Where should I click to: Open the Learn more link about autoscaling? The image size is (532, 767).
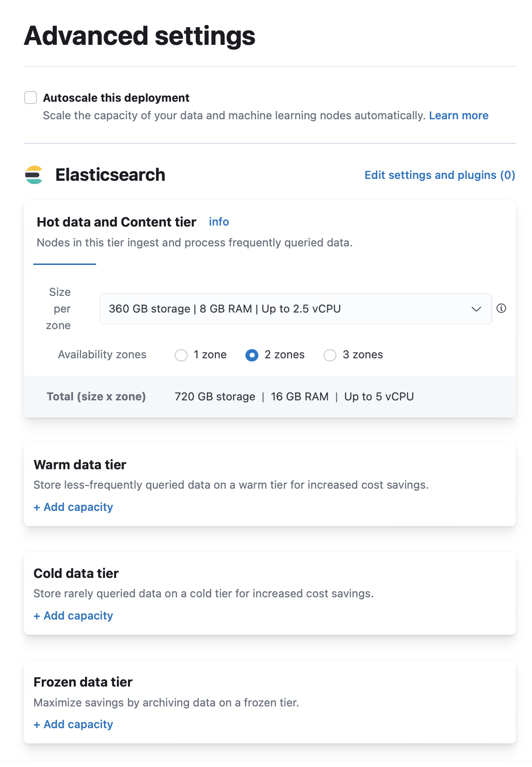(x=459, y=115)
